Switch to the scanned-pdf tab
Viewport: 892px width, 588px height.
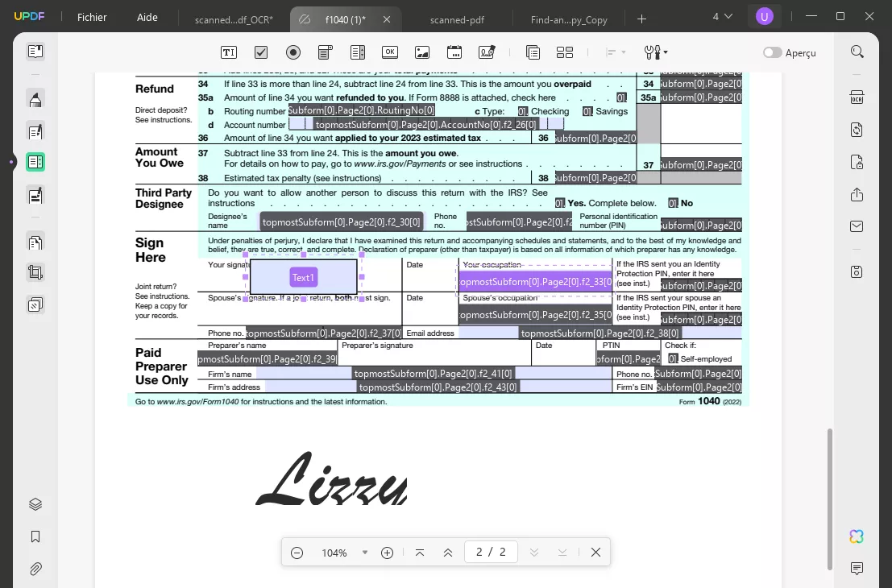(x=457, y=19)
